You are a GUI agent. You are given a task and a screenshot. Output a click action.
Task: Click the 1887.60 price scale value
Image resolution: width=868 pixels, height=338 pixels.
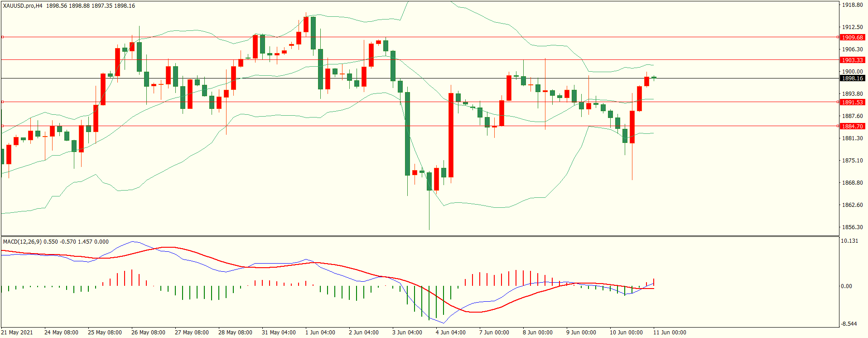pyautogui.click(x=852, y=116)
